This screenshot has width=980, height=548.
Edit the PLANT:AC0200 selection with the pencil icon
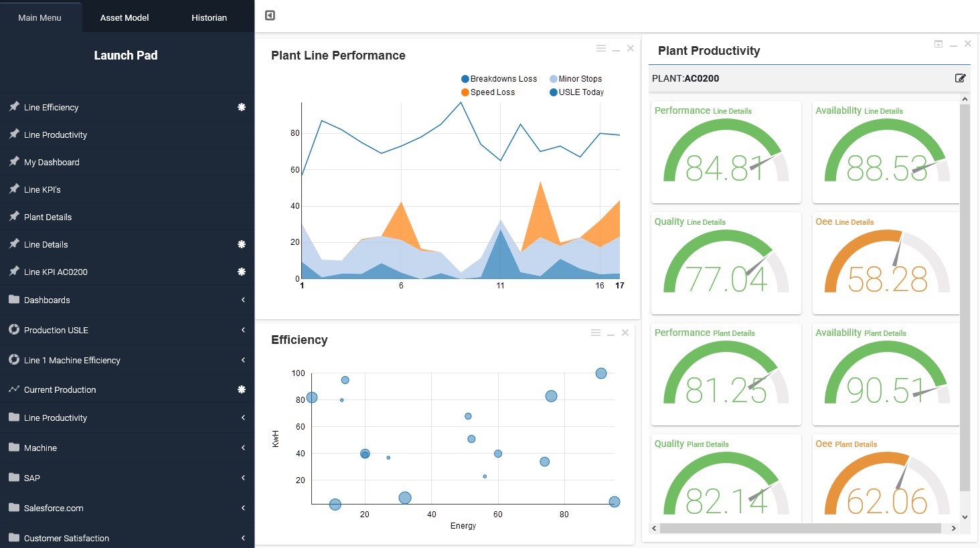coord(960,78)
